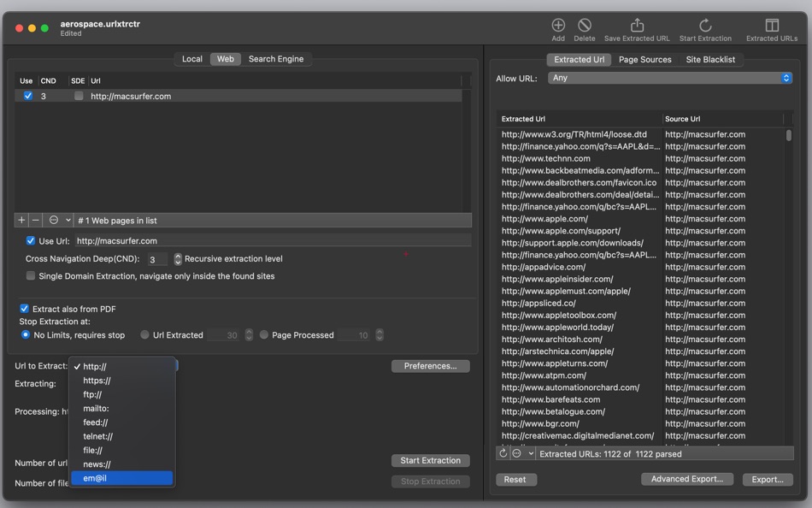Click plus button under web pages list
Viewport: 812px width, 508px height.
click(21, 221)
